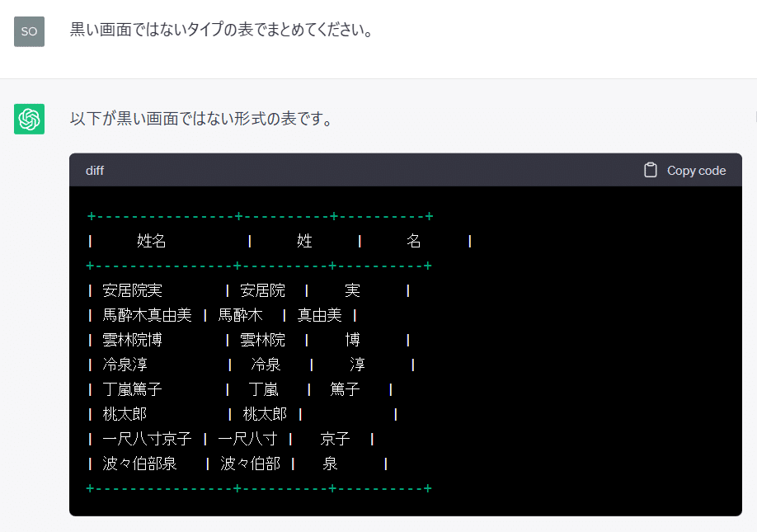757x532 pixels.
Task: Click the surname cell 一尺八寸
Action: (x=247, y=439)
